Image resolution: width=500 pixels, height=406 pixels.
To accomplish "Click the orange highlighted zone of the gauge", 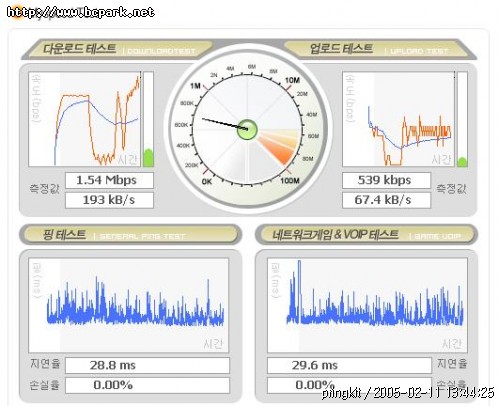I will [x=278, y=147].
